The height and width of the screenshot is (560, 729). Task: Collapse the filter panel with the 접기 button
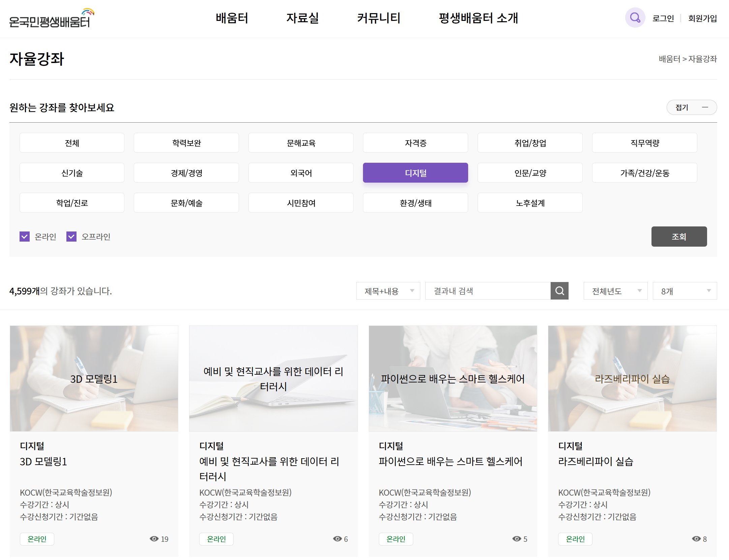tap(692, 107)
